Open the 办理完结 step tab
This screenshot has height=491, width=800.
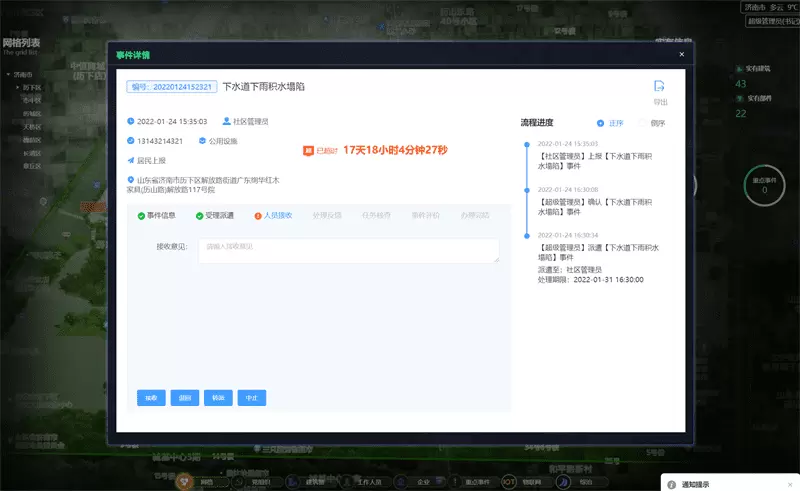click(475, 215)
